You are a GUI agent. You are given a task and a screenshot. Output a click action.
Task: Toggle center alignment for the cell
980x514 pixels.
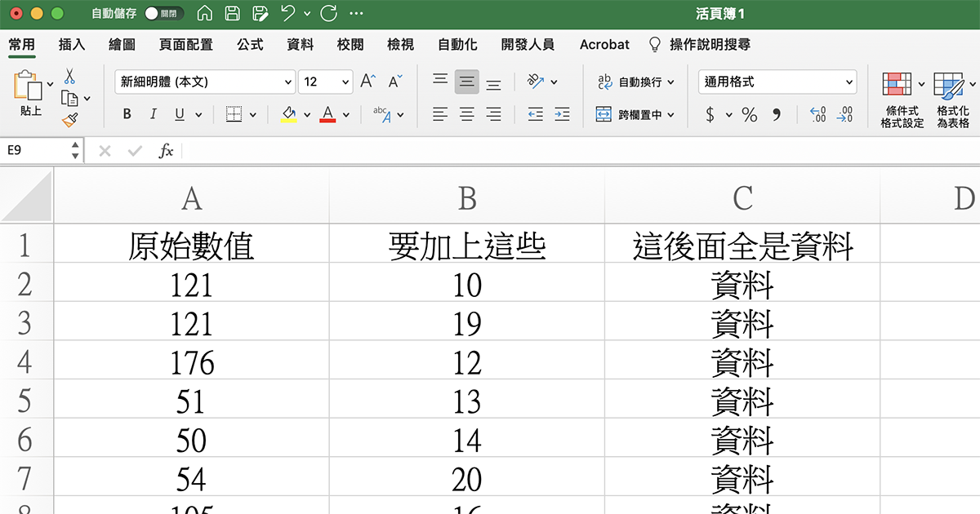[466, 114]
